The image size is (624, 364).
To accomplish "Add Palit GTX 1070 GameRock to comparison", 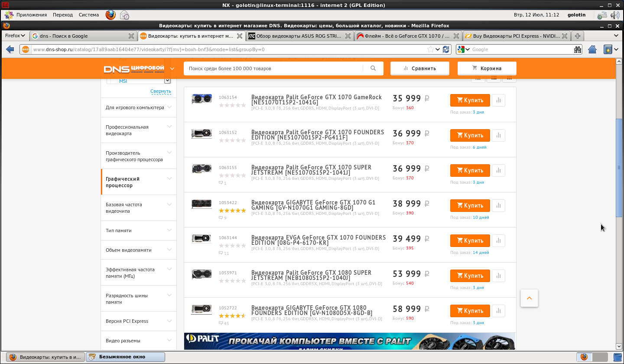I will click(x=498, y=100).
